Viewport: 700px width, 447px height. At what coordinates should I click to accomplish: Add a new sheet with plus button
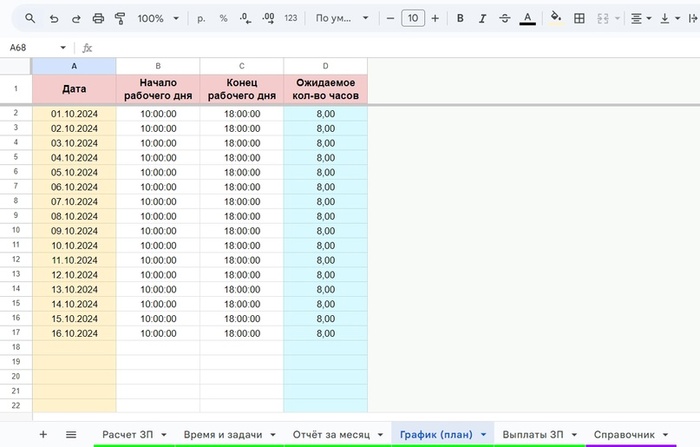tap(42, 434)
